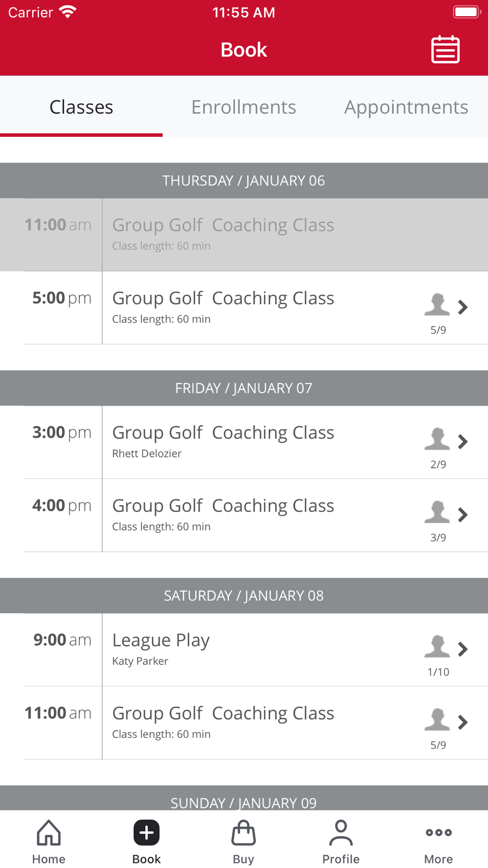This screenshot has height=868, width=488.
Task: Tap attendee icon showing 2/9 spots
Action: 437,439
